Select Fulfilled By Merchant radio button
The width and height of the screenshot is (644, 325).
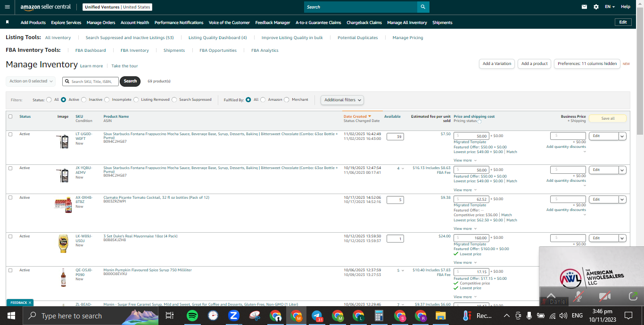coord(287,100)
